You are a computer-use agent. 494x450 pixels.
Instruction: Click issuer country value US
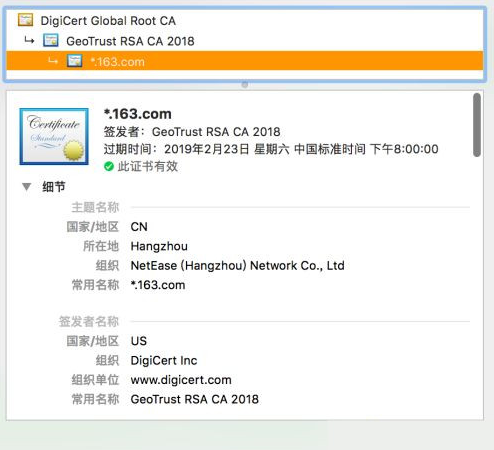pyautogui.click(x=139, y=341)
